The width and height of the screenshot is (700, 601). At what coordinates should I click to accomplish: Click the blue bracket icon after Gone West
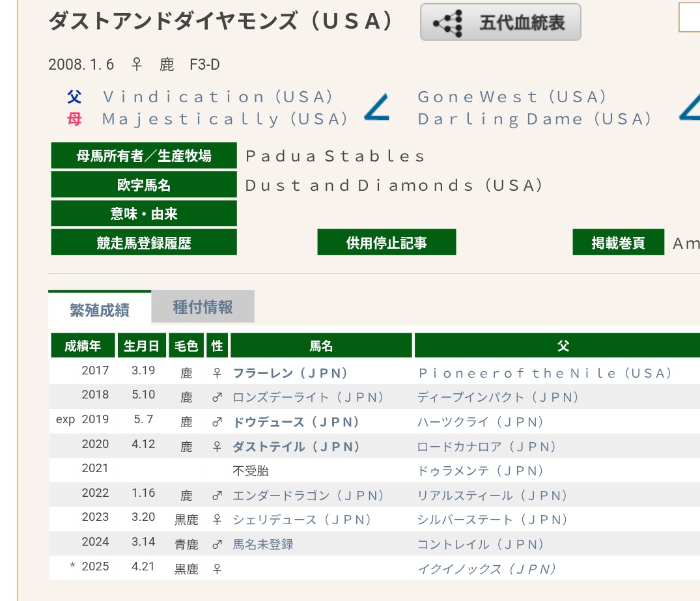690,108
